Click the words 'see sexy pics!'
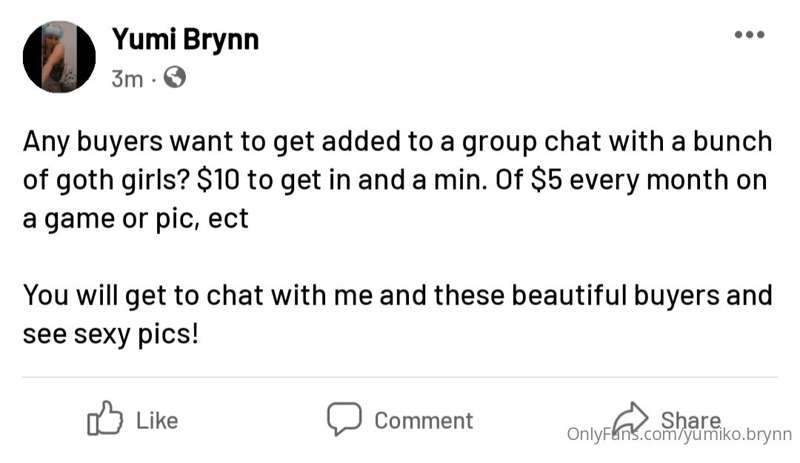The width and height of the screenshot is (800, 463). [x=110, y=335]
